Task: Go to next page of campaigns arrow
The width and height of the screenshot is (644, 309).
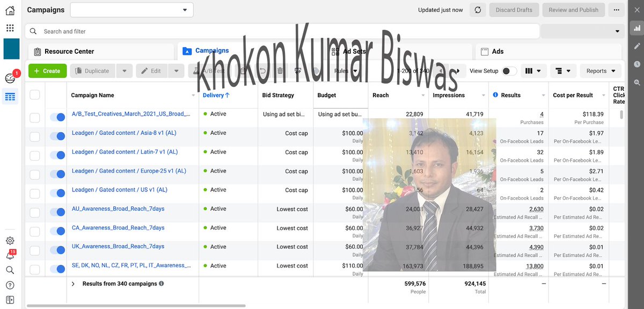Action: [x=458, y=71]
